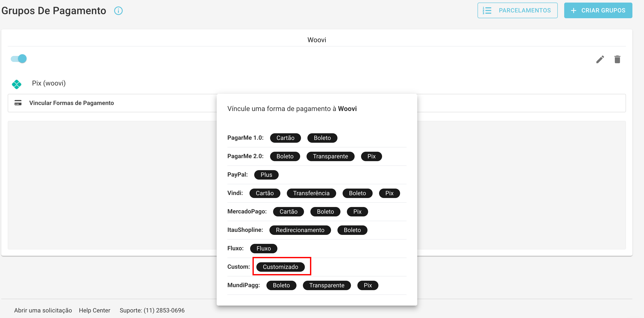Select the Fluxo chip
The image size is (644, 318).
pyautogui.click(x=263, y=249)
